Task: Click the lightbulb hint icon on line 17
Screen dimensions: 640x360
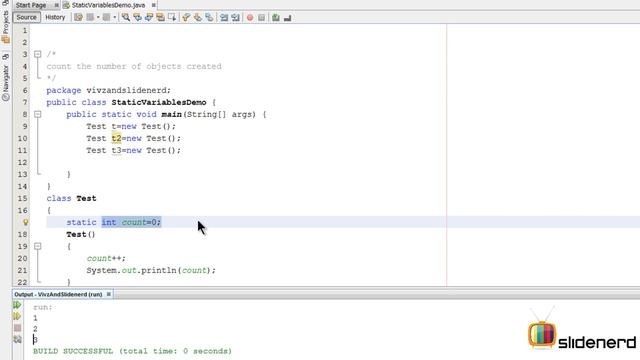Action: point(25,222)
